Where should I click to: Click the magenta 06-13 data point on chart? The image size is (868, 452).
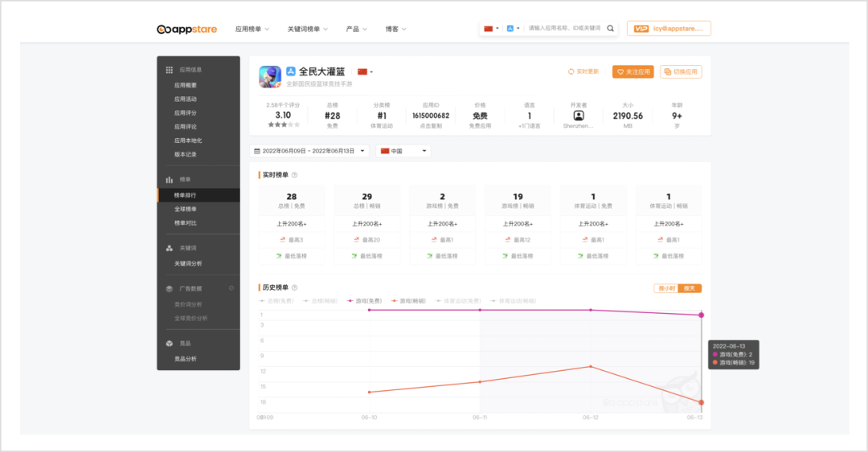point(702,315)
